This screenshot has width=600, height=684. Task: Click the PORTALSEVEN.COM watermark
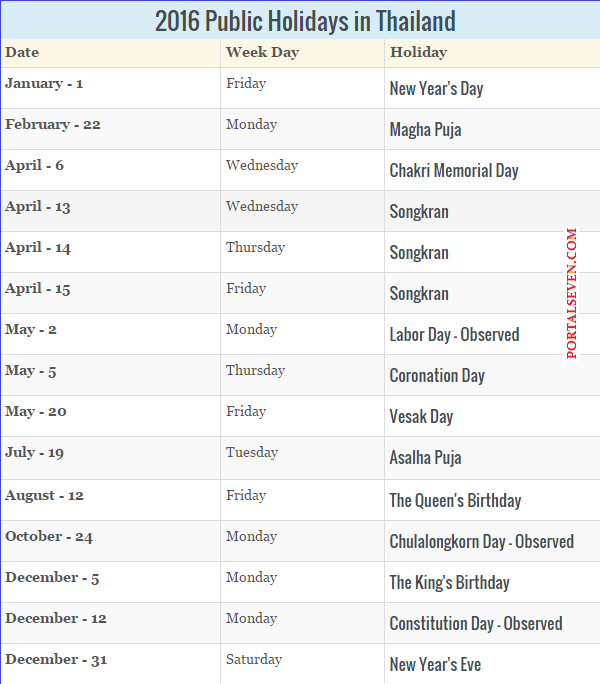tap(571, 293)
